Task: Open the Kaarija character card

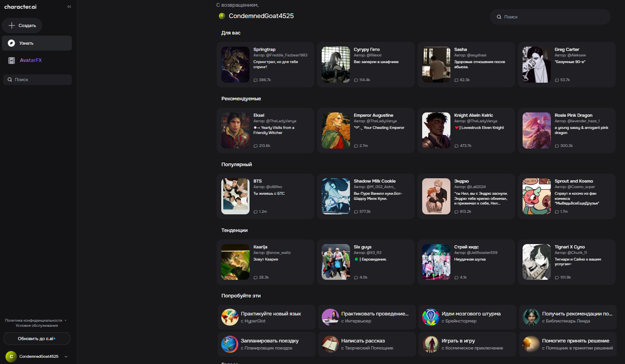Action: (265, 262)
